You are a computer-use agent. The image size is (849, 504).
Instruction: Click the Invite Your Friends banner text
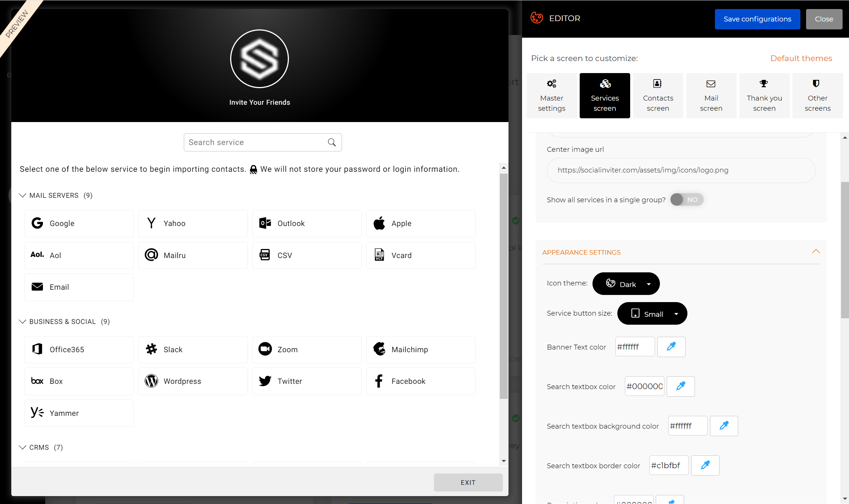click(260, 102)
